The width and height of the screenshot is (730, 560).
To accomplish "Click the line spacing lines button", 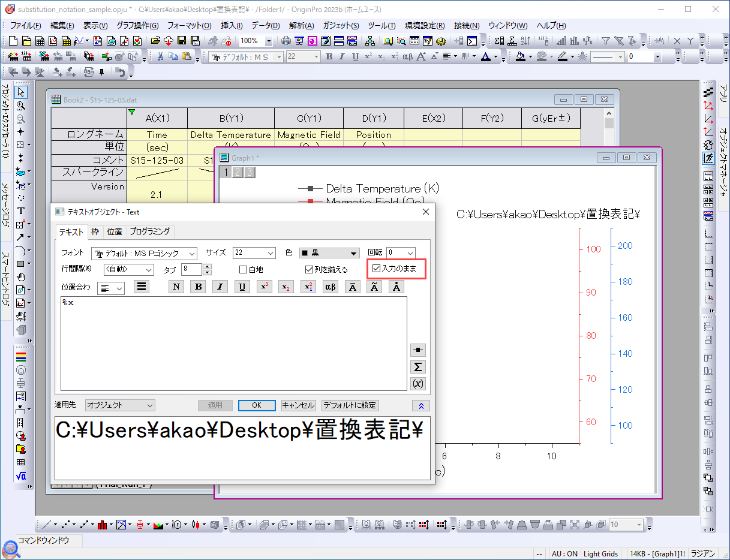I will click(142, 287).
